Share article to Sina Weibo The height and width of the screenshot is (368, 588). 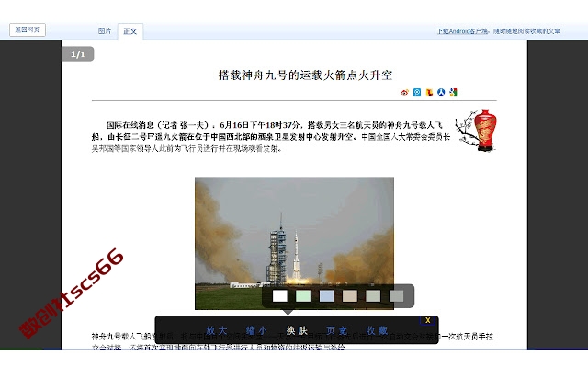404,92
